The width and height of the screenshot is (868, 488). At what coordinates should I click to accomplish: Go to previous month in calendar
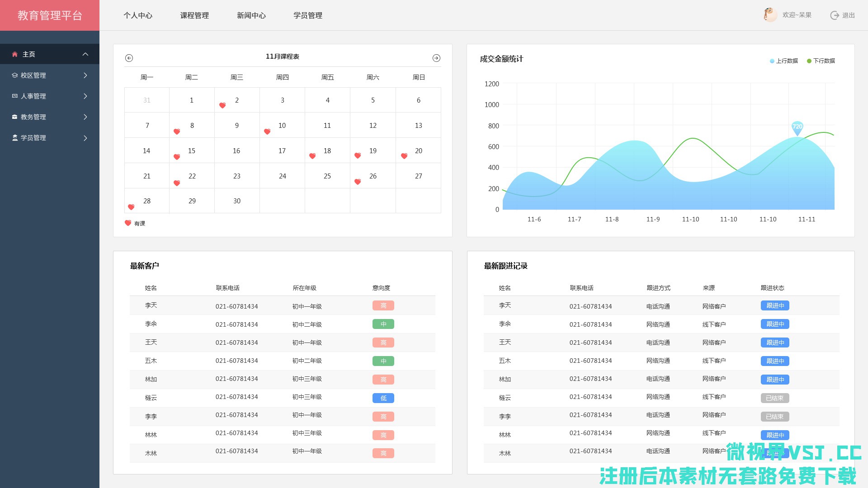tap(129, 58)
